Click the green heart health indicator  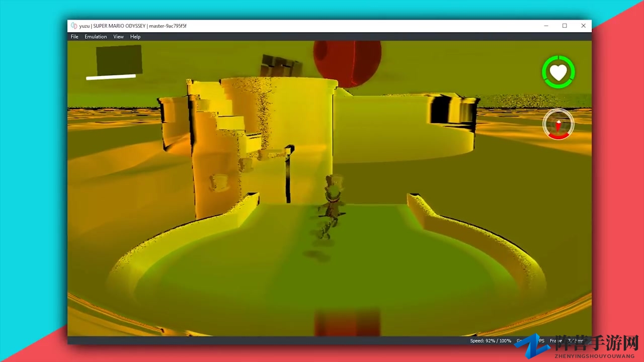click(x=558, y=72)
